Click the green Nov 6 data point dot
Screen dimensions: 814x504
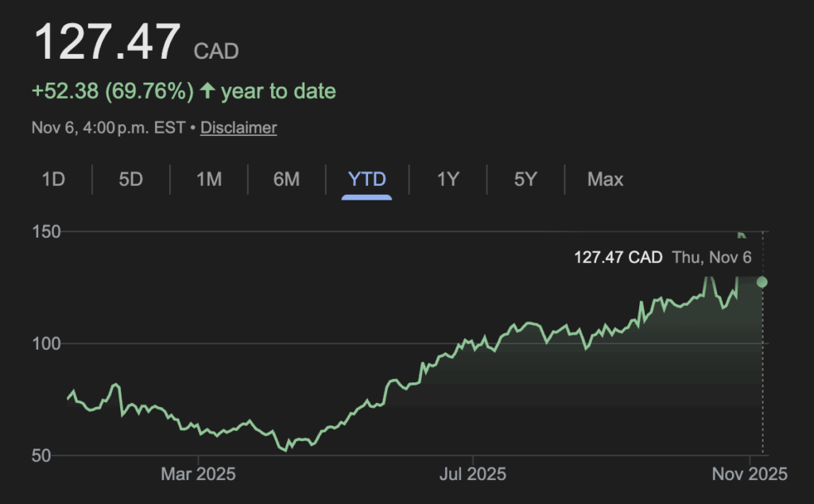tap(762, 282)
